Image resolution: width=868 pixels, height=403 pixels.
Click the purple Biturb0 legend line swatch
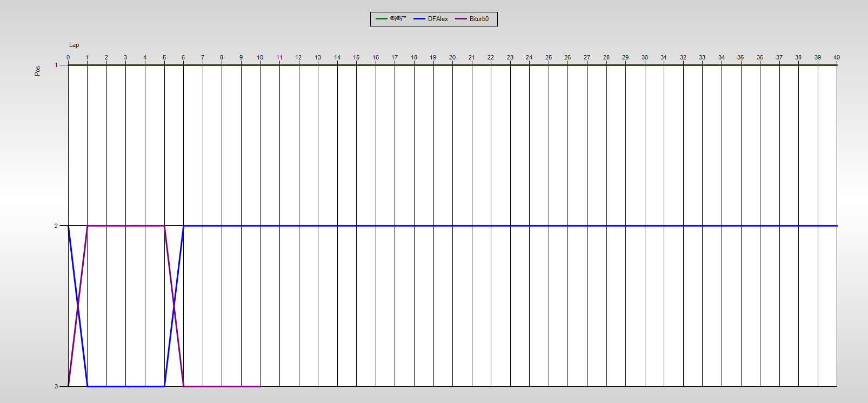(x=461, y=19)
